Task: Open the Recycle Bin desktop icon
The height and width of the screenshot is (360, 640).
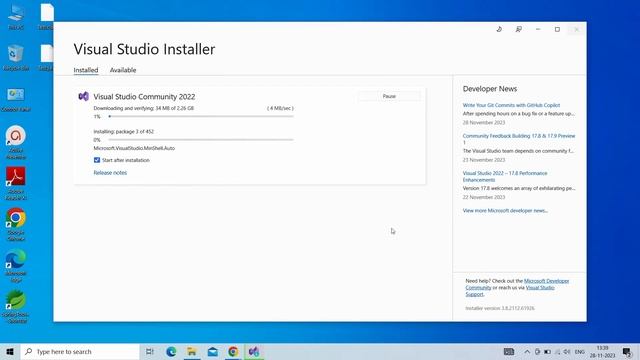Action: pyautogui.click(x=16, y=58)
